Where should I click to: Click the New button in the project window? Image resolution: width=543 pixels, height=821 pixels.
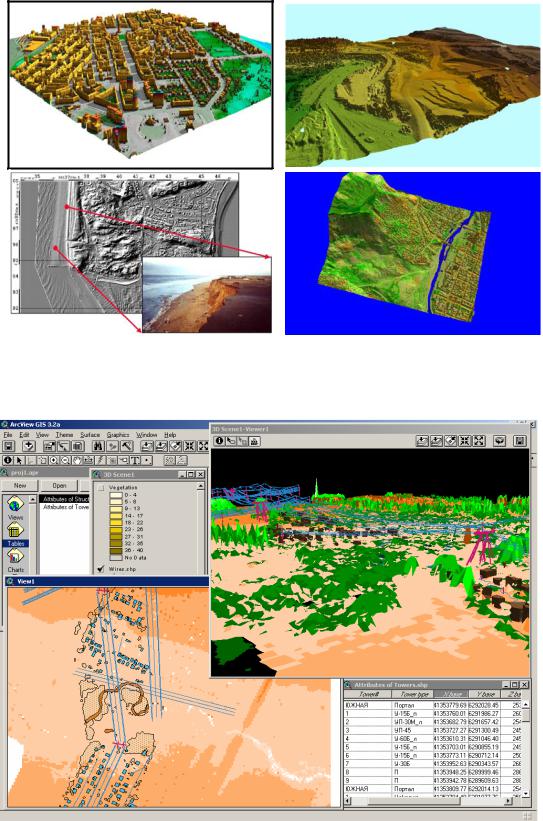click(x=20, y=485)
